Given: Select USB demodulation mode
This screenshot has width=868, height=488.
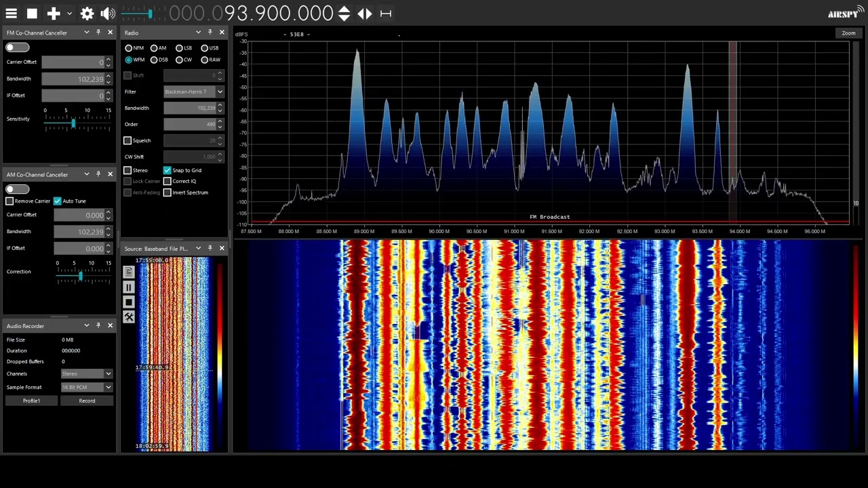Looking at the screenshot, I should coord(204,48).
